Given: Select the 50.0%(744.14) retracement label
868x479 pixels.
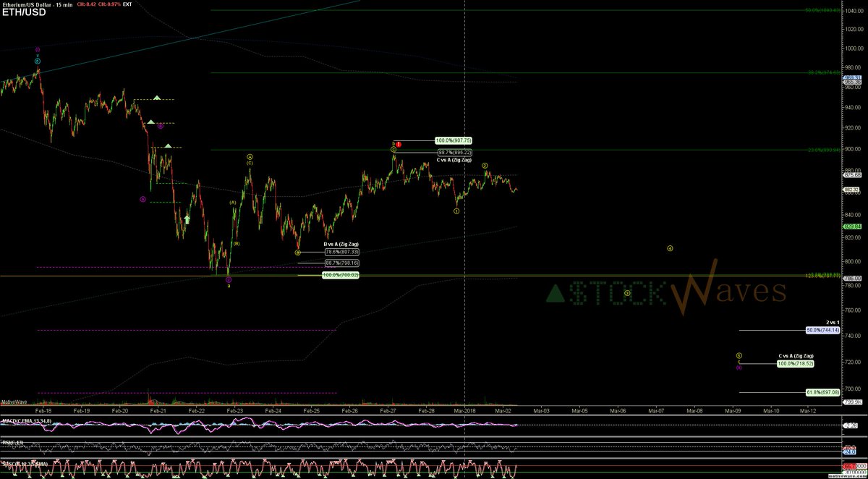Looking at the screenshot, I should click(822, 330).
